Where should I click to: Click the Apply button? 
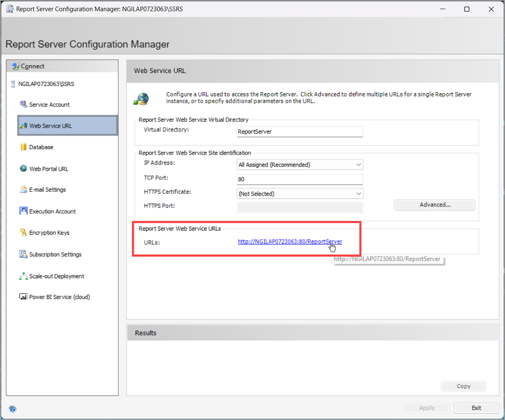[x=427, y=408]
